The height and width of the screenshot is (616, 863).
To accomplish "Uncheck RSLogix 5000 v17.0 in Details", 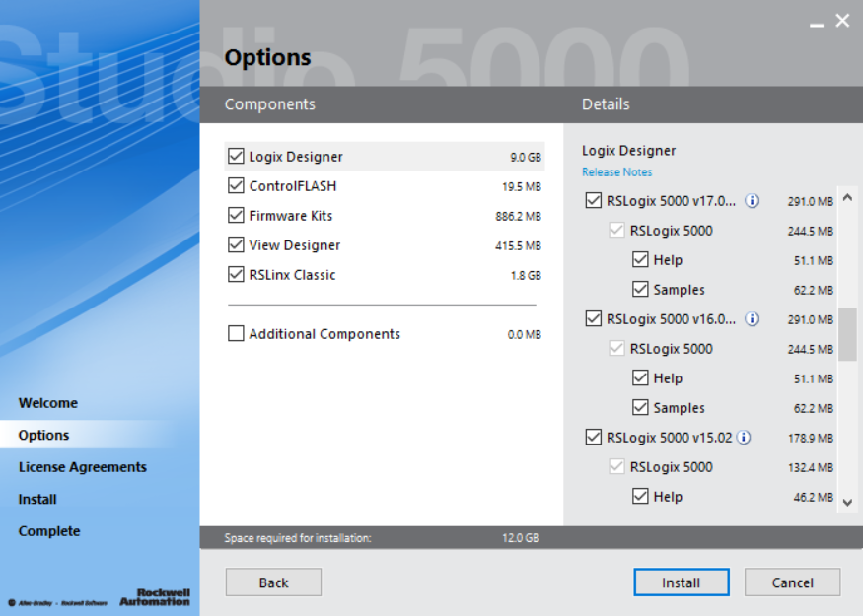I will (594, 201).
